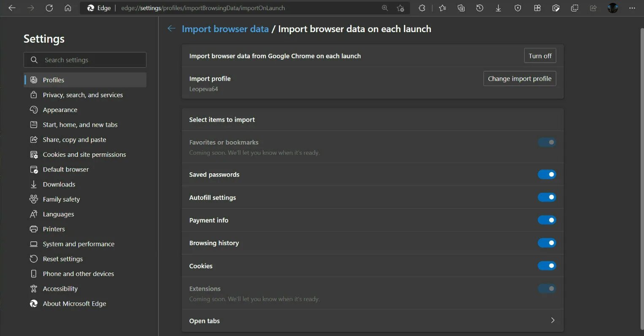
Task: Select Share, copy and paste
Action: tap(85, 139)
